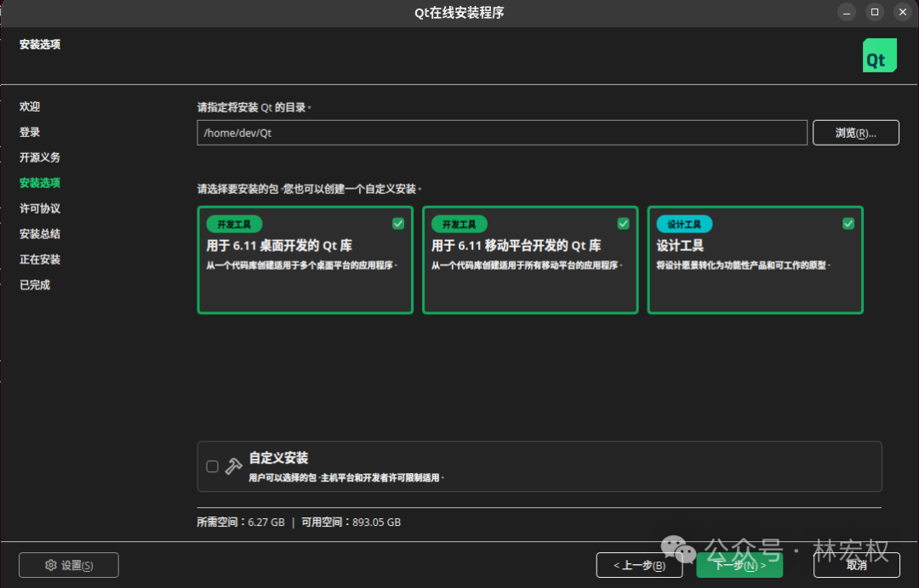Click 开发工具 badge on mobile card
The width and height of the screenshot is (919, 588).
coord(459,224)
